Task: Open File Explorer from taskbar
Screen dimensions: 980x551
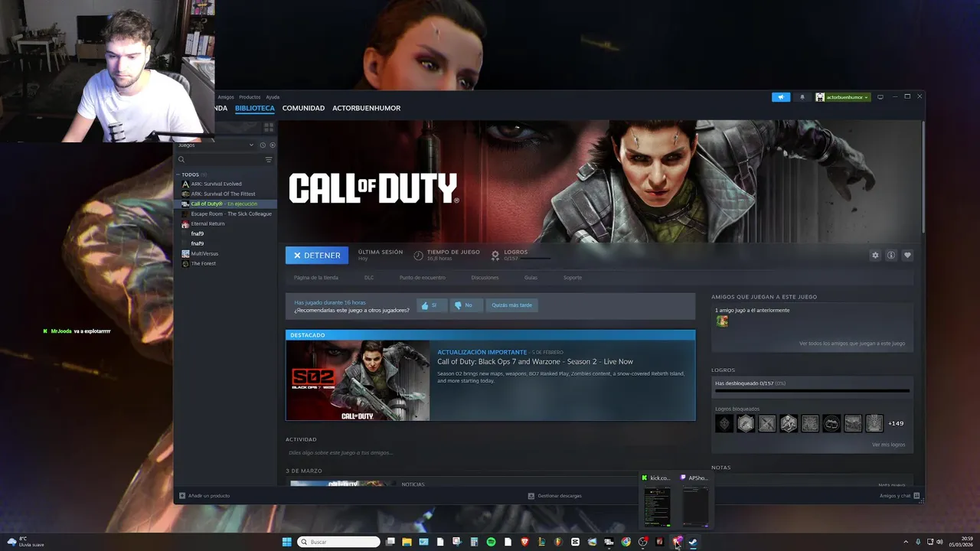Action: 407,542
